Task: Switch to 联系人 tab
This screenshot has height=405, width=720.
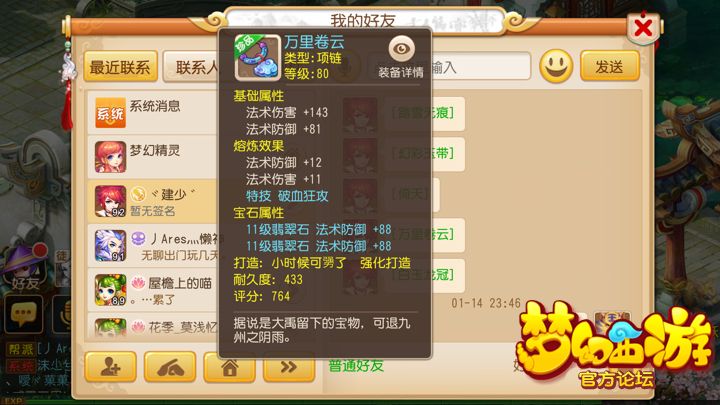Action: tap(192, 67)
